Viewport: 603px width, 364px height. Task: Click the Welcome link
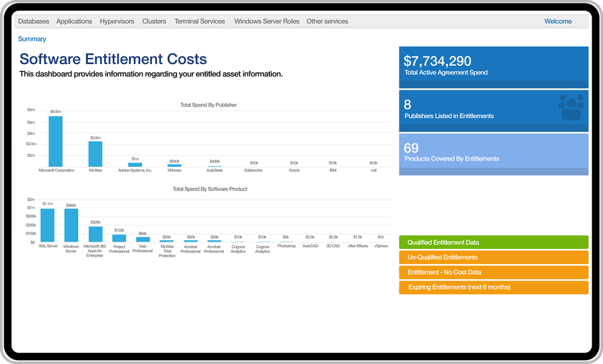[x=558, y=21]
